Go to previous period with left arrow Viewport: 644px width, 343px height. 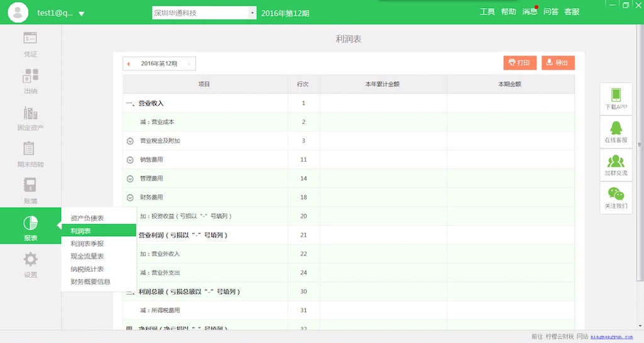coord(129,64)
